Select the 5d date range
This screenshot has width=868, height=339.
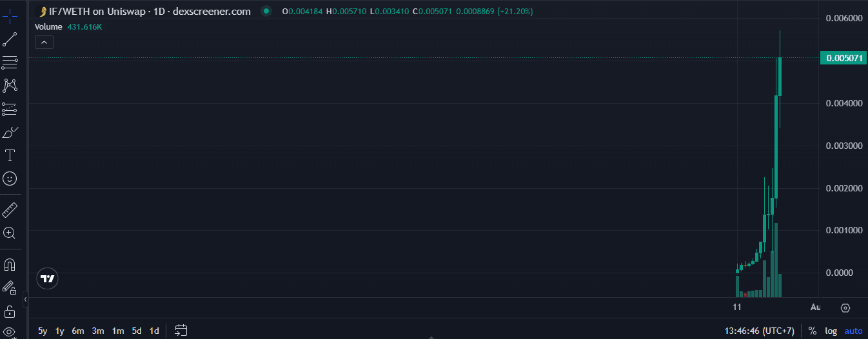click(x=137, y=331)
